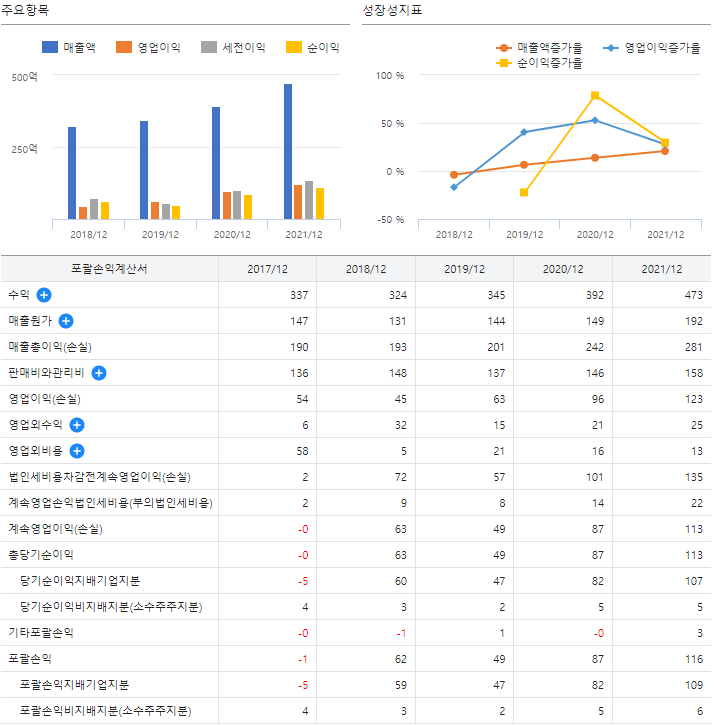Click the 성장성지표 section title
714x725 pixels.
(392, 10)
